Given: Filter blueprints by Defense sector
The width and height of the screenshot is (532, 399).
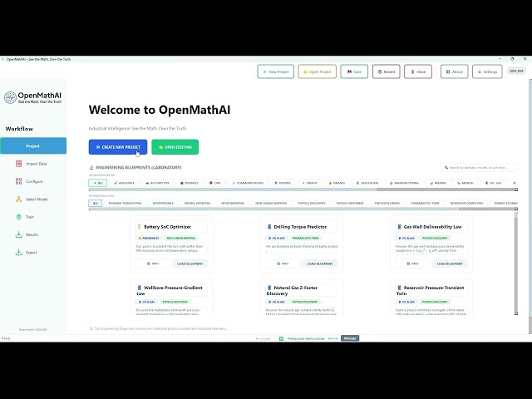Looking at the screenshot, I should pos(283,183).
